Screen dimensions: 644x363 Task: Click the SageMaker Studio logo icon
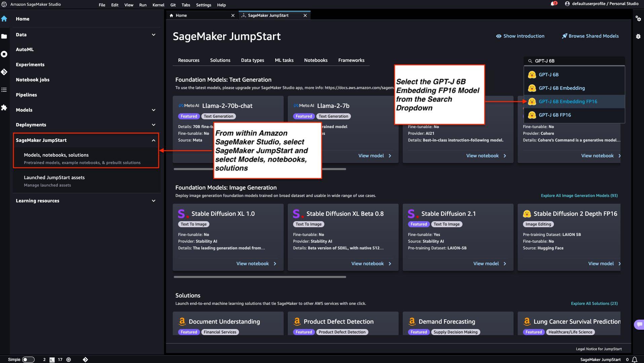click(4, 4)
